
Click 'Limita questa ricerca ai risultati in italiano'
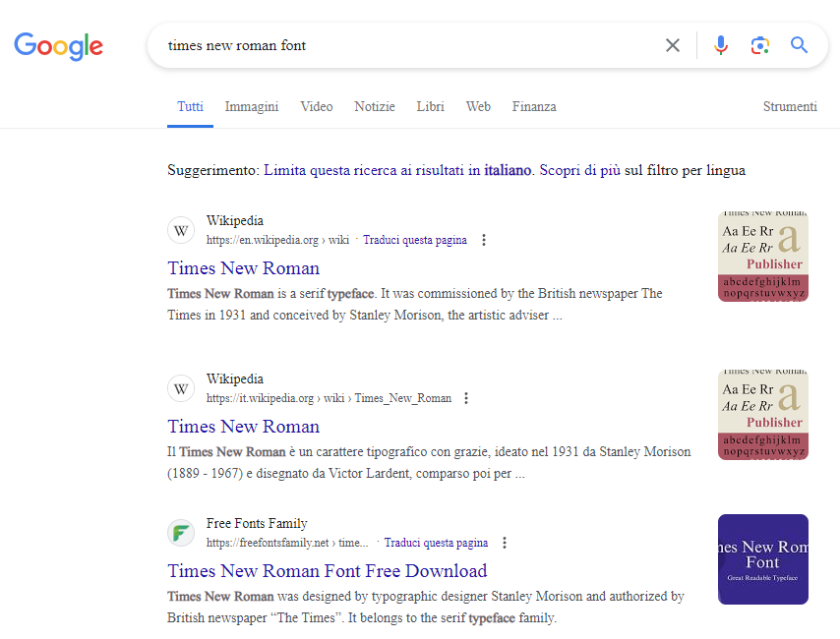pyautogui.click(x=397, y=170)
